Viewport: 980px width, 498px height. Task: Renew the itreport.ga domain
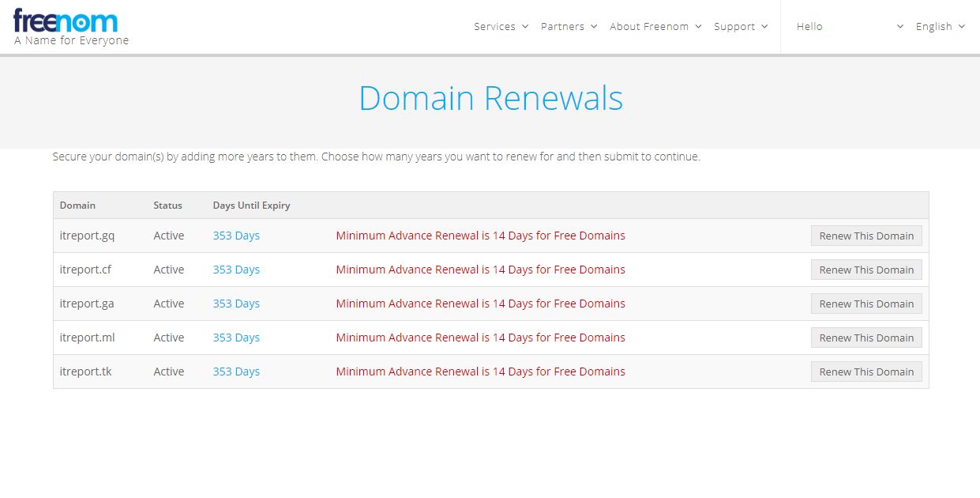(866, 304)
